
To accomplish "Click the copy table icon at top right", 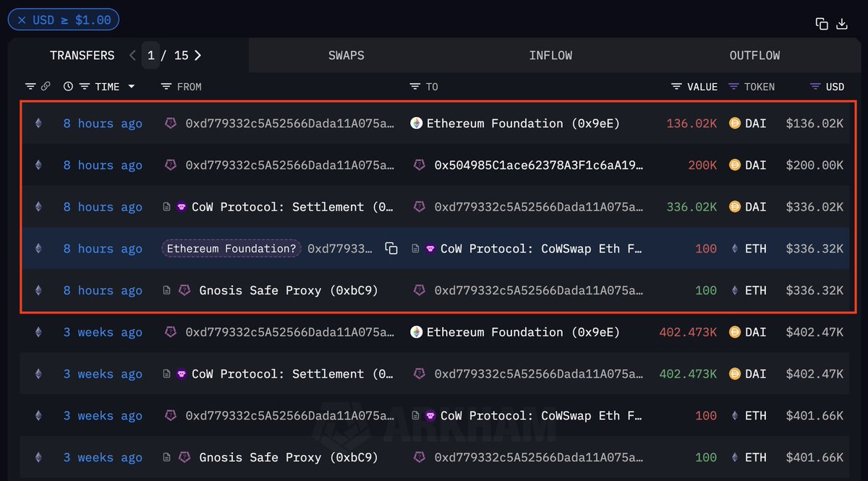I will pos(822,24).
